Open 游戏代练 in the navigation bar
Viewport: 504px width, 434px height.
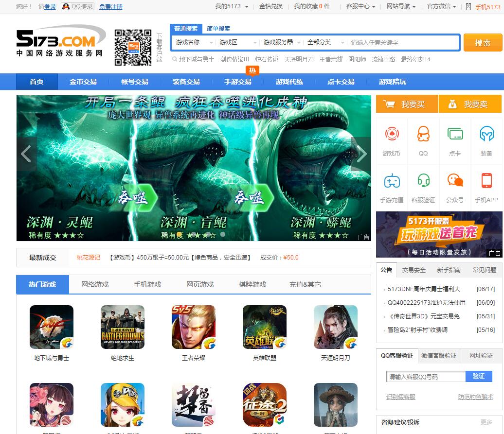pos(289,82)
